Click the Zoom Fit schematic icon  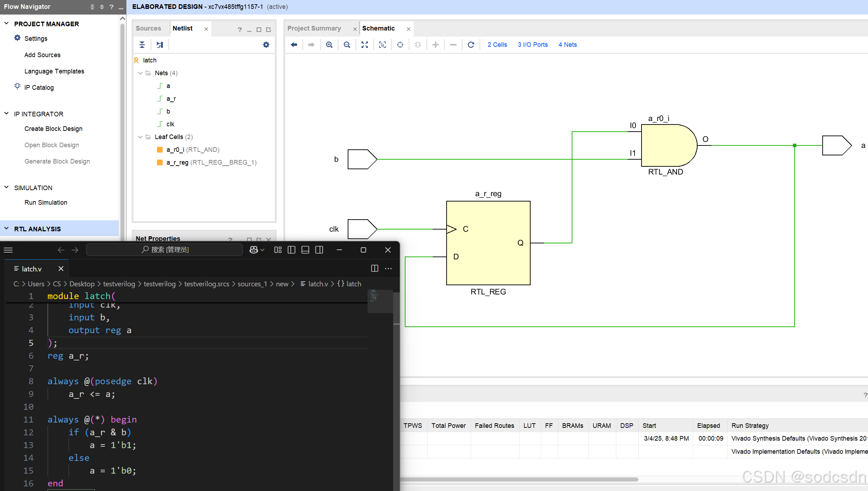(x=365, y=45)
